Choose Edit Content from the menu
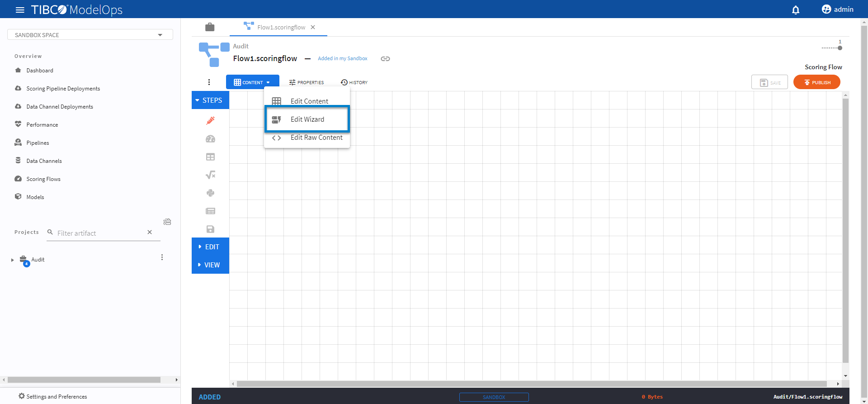868x404 pixels. [x=307, y=101]
